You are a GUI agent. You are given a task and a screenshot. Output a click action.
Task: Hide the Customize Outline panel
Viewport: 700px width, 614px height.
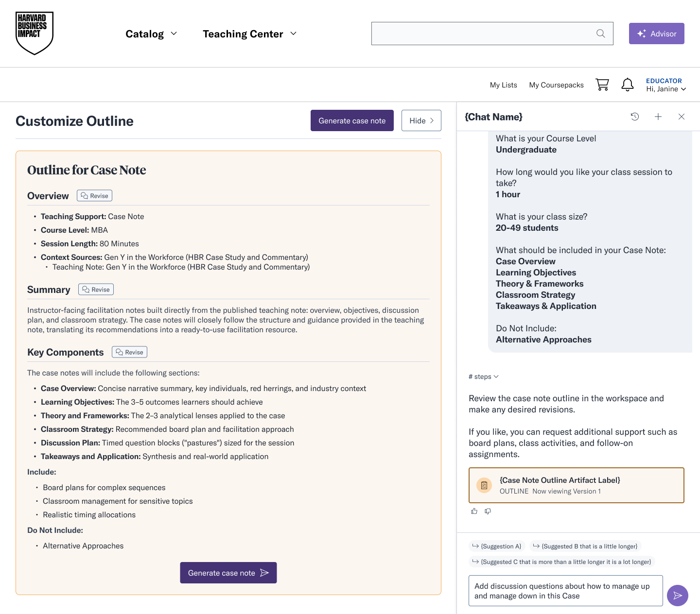click(421, 120)
